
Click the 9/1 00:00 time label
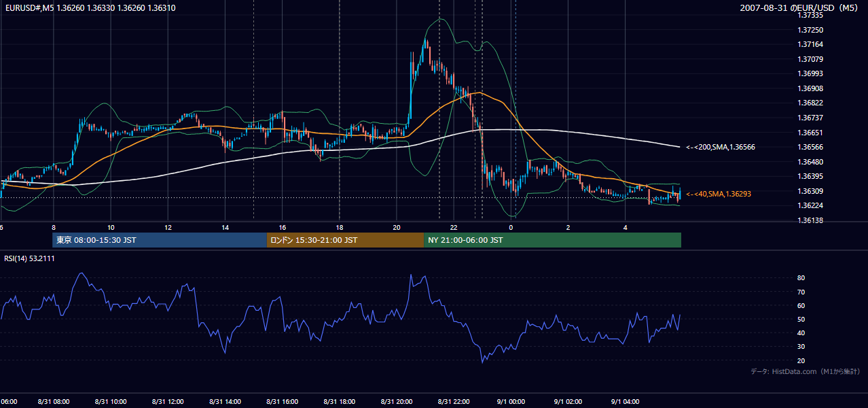511,402
